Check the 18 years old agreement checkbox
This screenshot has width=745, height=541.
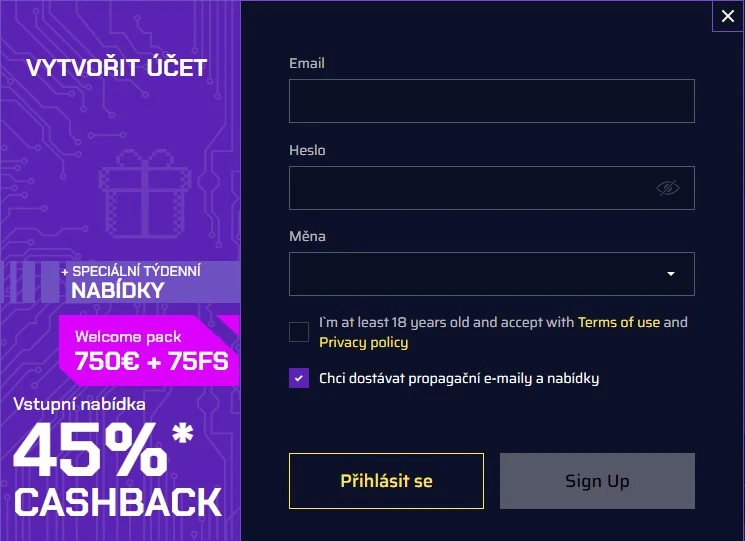[299, 332]
